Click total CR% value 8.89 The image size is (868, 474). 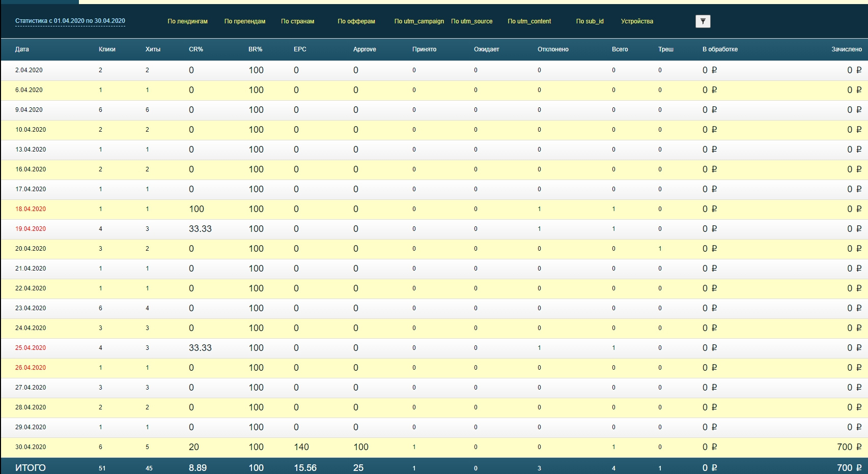[x=198, y=468]
